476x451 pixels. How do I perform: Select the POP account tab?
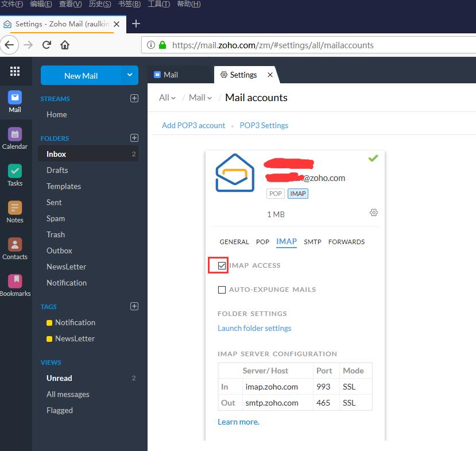click(262, 242)
